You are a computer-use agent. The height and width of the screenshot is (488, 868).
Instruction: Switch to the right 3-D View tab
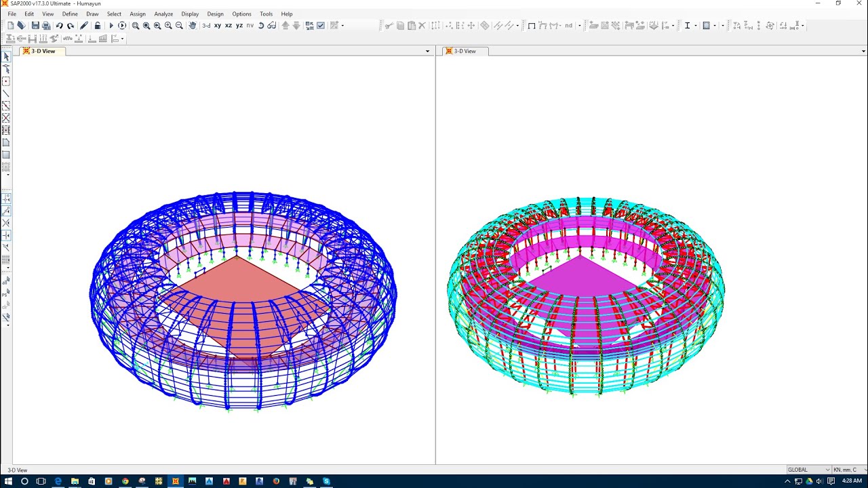click(x=465, y=51)
